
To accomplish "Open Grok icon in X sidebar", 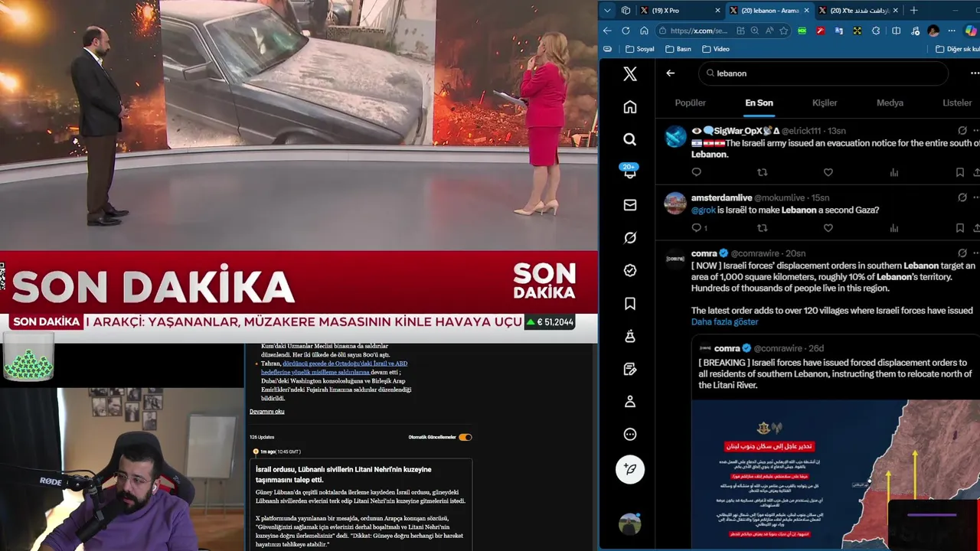I will tap(630, 238).
